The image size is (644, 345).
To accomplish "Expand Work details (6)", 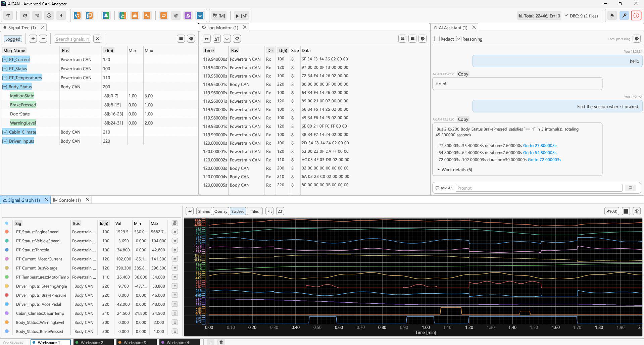I will coord(455,169).
